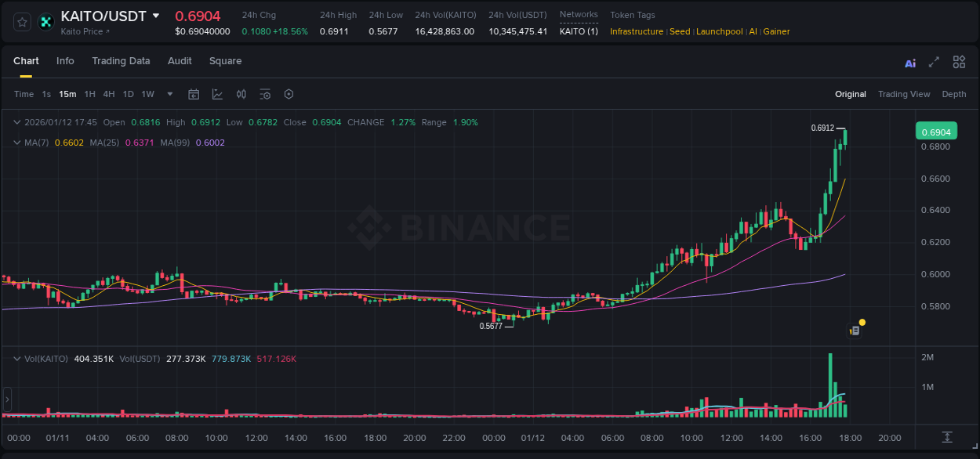Collapse the MA indicator values row
Image resolution: width=980 pixels, height=459 pixels.
[16, 143]
